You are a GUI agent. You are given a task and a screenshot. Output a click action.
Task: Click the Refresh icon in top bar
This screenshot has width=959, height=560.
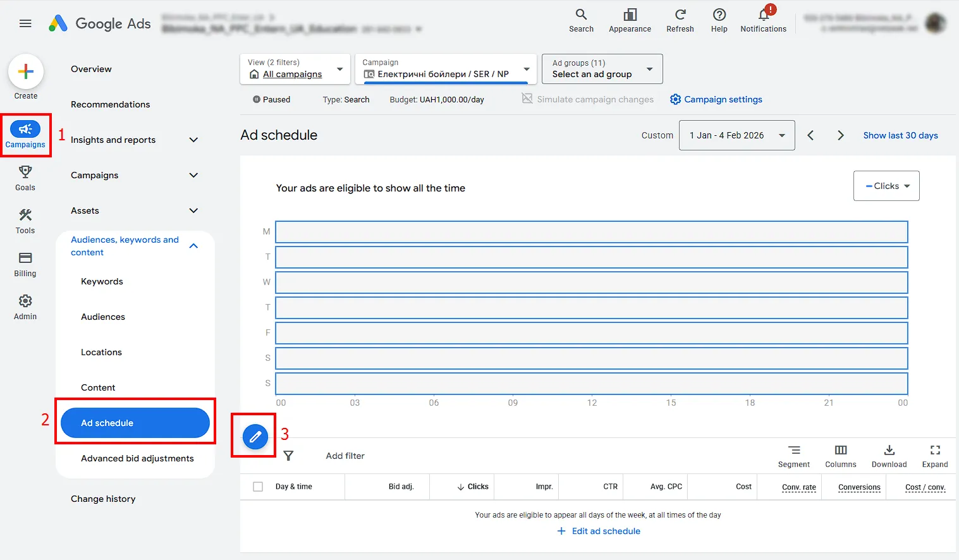680,15
